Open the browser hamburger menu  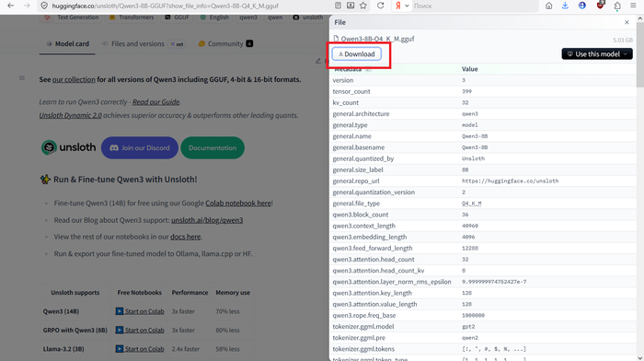(633, 6)
